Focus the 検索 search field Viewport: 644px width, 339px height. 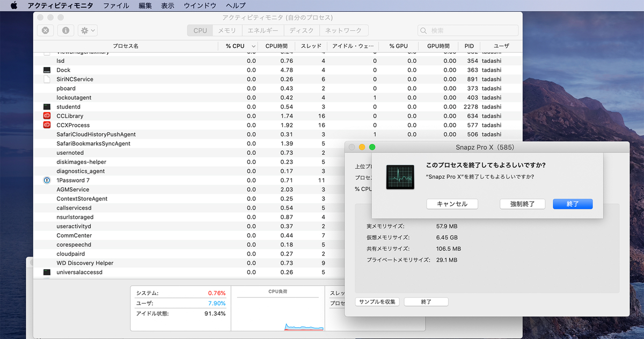point(469,31)
